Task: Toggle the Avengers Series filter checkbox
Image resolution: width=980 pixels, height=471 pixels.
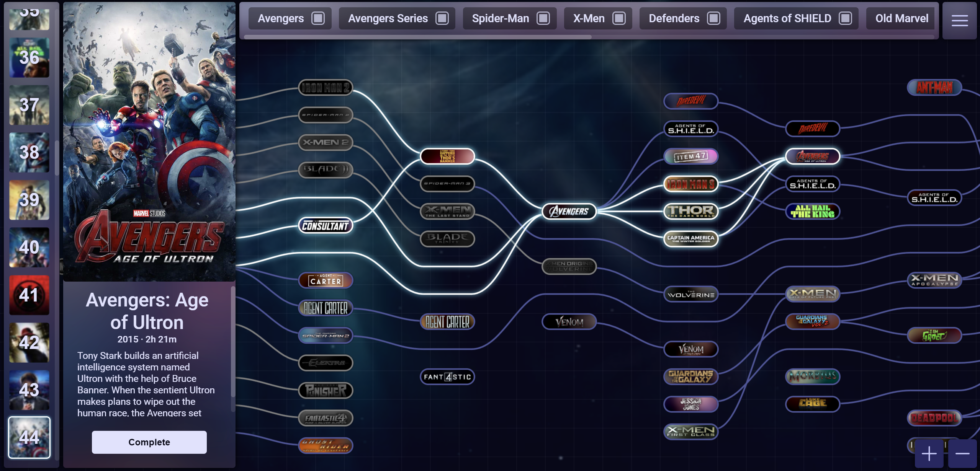Action: [442, 18]
